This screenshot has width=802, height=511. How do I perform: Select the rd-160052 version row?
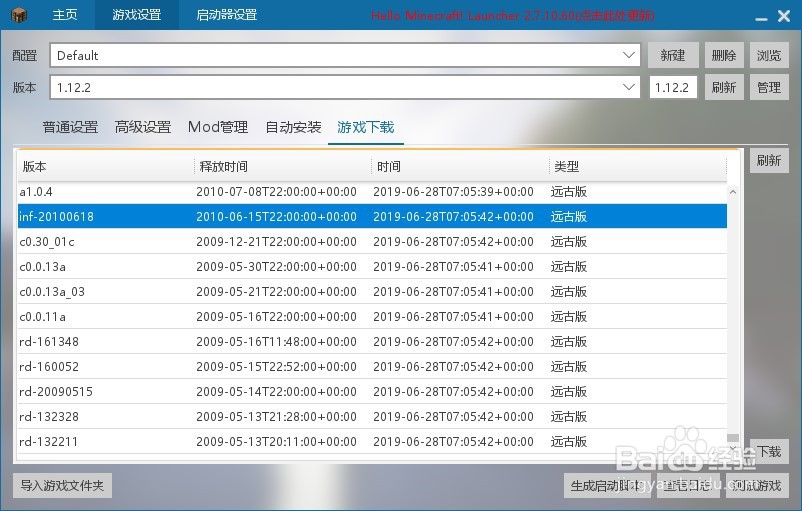tap(372, 367)
